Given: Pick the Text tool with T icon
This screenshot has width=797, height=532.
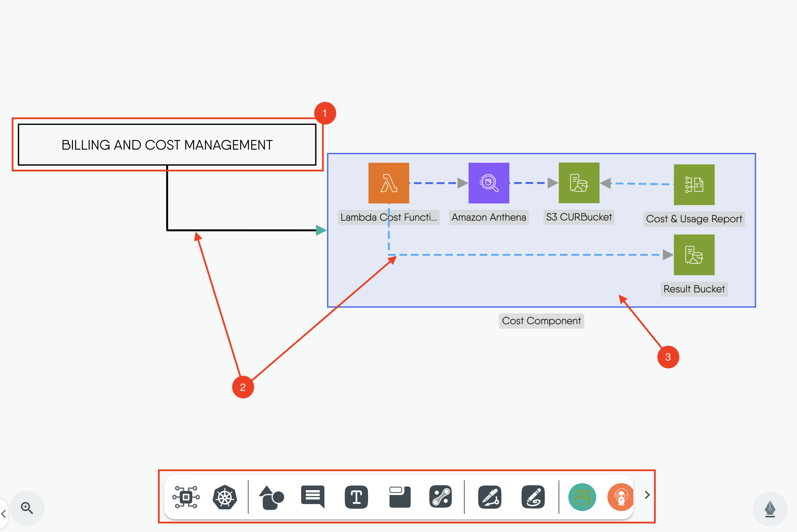Looking at the screenshot, I should tap(356, 497).
